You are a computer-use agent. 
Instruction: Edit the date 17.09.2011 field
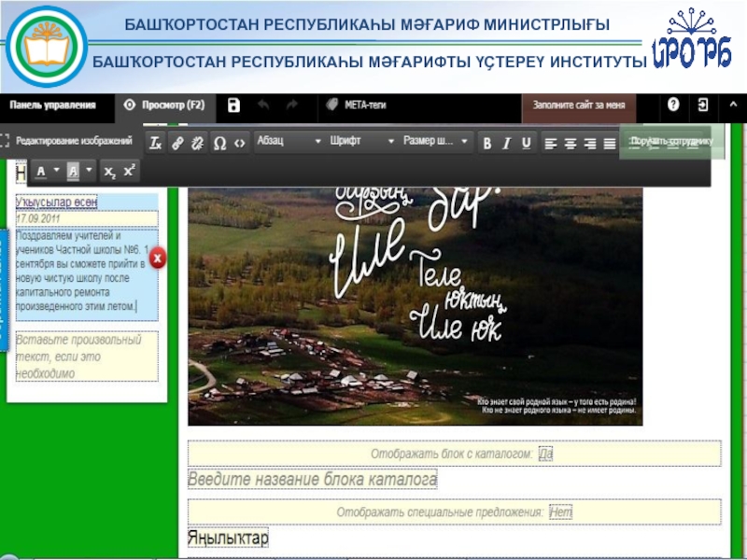(x=87, y=218)
